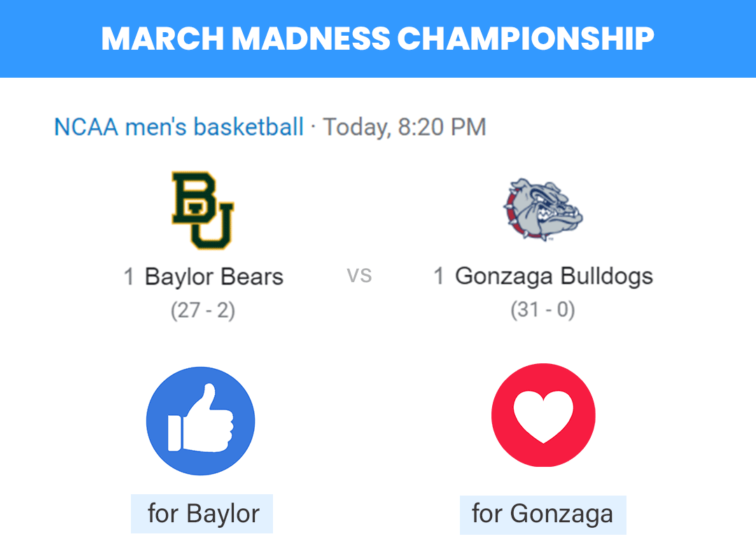This screenshot has width=756, height=560.
Task: Click the seed number beside Baylor Bears
Action: pyautogui.click(x=129, y=277)
